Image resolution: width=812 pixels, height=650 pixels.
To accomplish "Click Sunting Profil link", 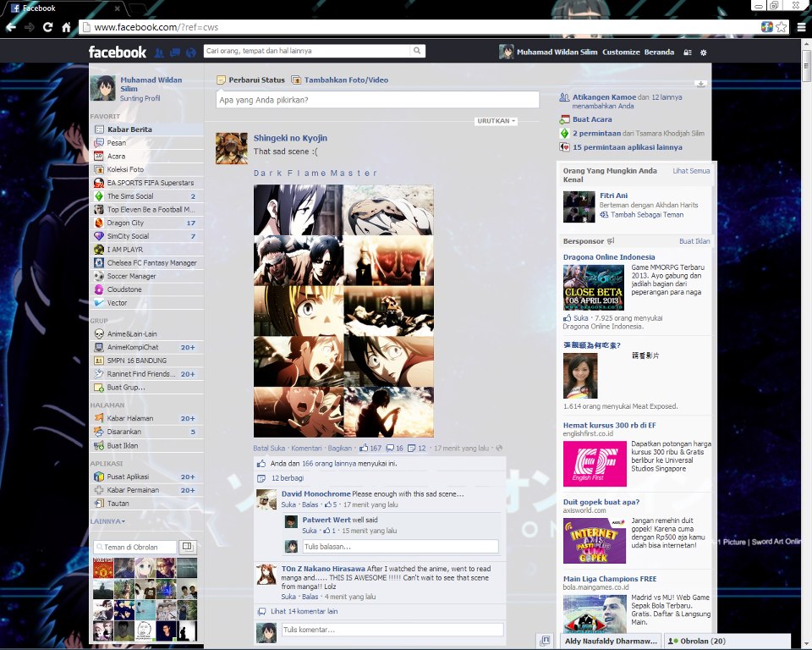I will (140, 98).
